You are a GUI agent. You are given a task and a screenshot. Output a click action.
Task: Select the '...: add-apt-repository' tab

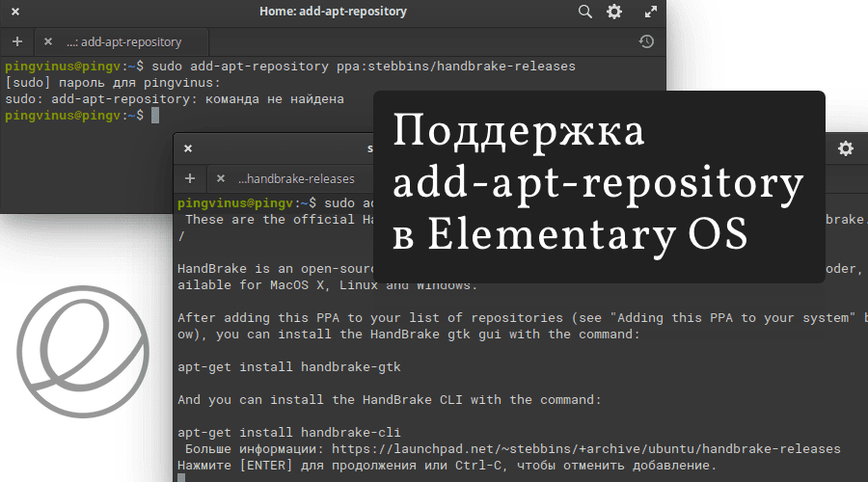click(x=122, y=42)
